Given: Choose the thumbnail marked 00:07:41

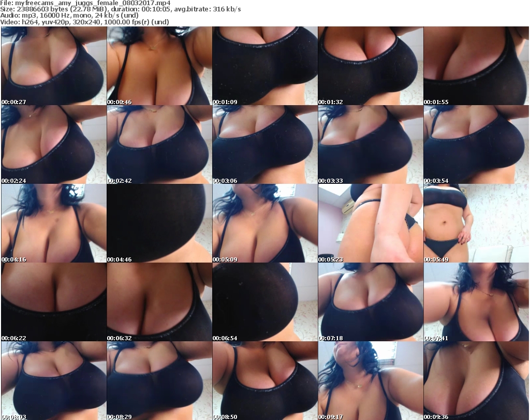Looking at the screenshot, I should (476, 302).
